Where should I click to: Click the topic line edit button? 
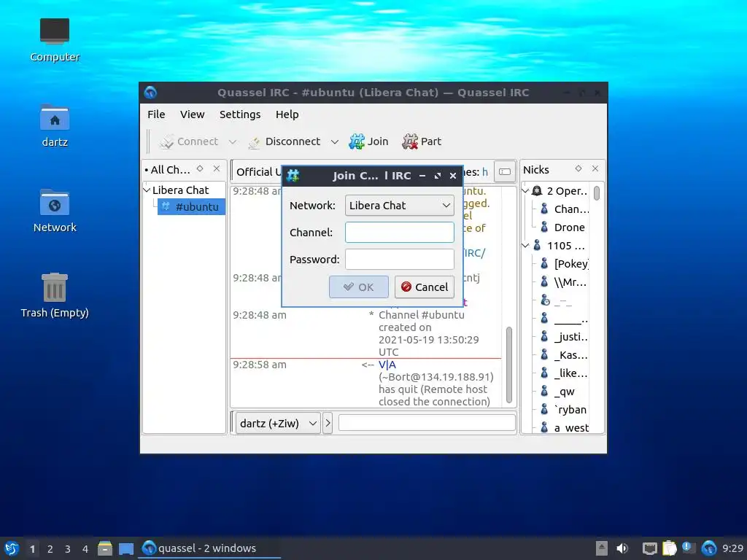[x=505, y=171]
